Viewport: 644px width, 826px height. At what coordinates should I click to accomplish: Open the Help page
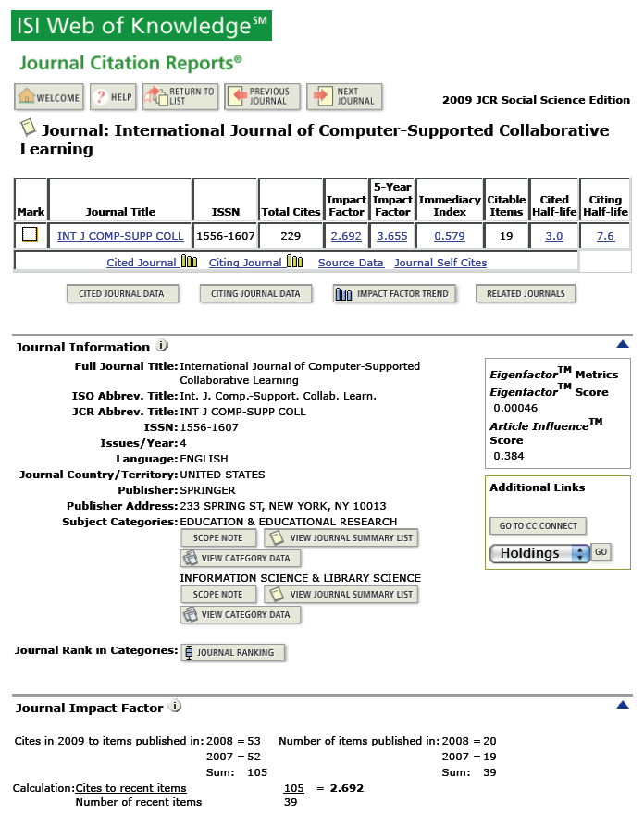[x=113, y=97]
